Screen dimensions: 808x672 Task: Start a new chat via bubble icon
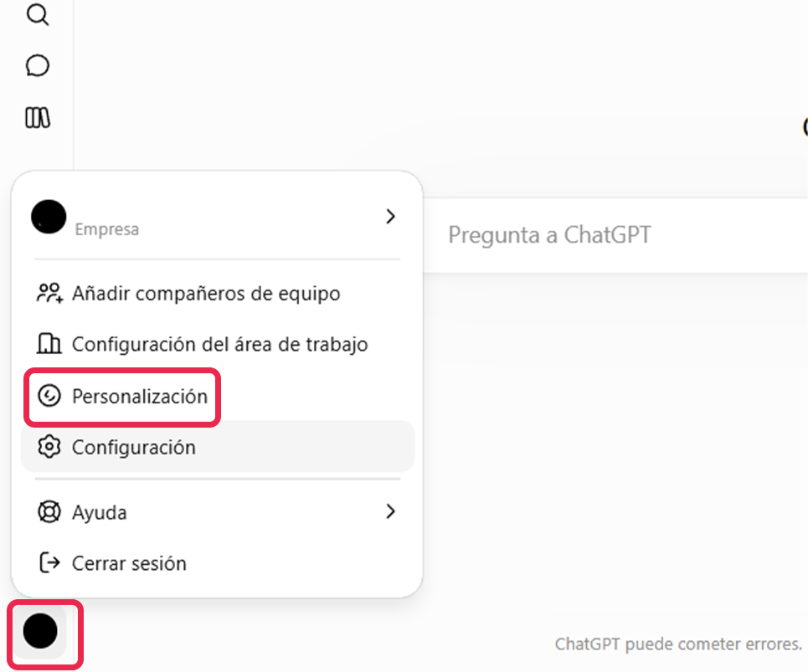coord(37,66)
